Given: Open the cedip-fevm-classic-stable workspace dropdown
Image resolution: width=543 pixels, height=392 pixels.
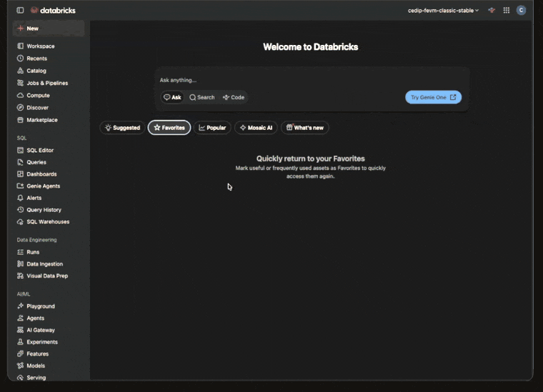Looking at the screenshot, I should point(443,11).
